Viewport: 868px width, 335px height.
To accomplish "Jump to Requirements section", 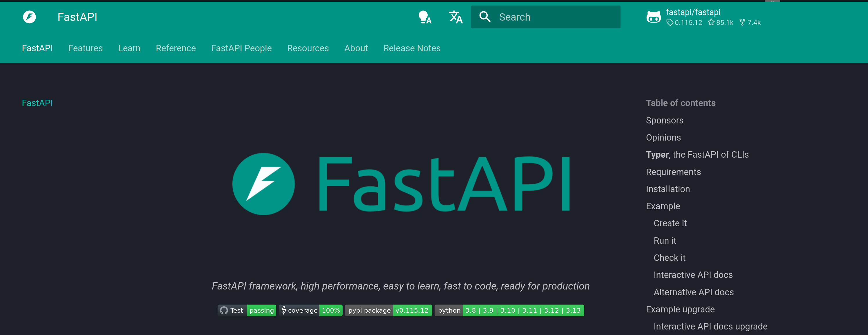I will click(x=673, y=172).
